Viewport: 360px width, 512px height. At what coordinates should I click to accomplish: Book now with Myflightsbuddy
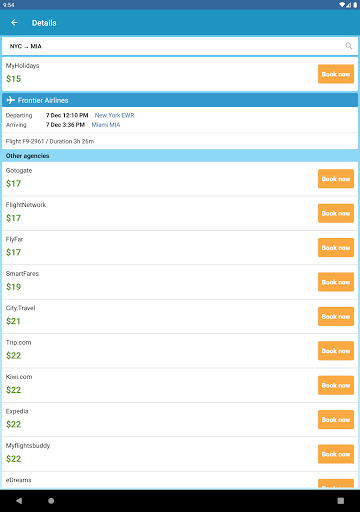(336, 454)
